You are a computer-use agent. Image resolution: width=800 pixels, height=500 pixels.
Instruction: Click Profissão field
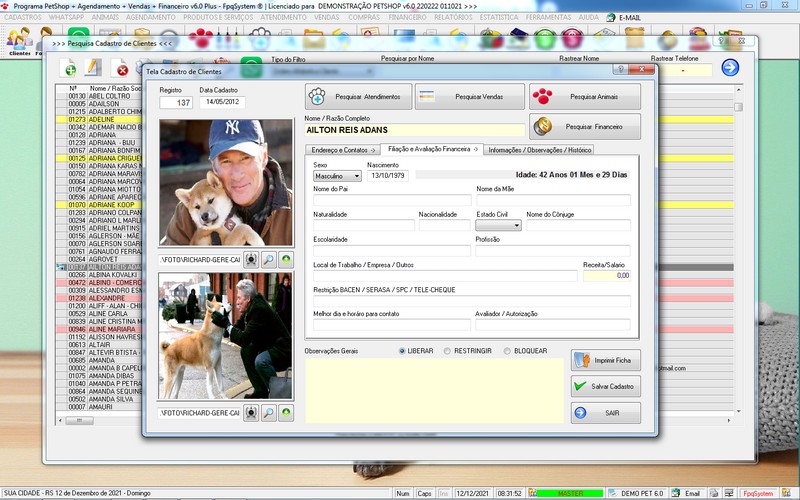coord(553,250)
